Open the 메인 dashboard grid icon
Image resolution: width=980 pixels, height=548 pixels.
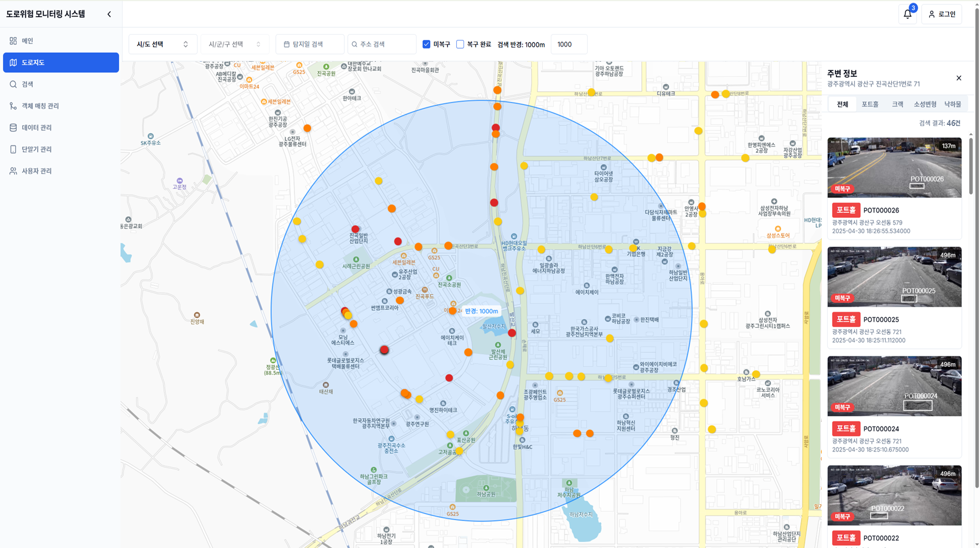tap(13, 41)
